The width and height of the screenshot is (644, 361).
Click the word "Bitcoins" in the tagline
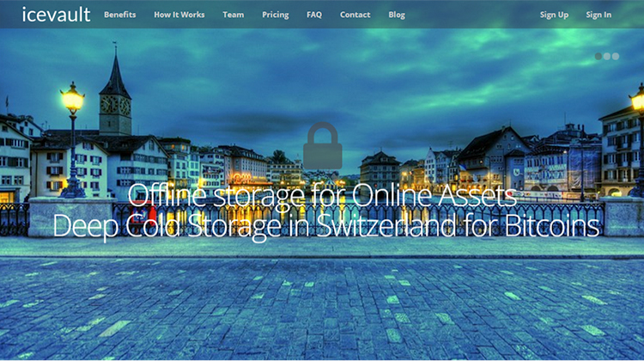pos(545,225)
